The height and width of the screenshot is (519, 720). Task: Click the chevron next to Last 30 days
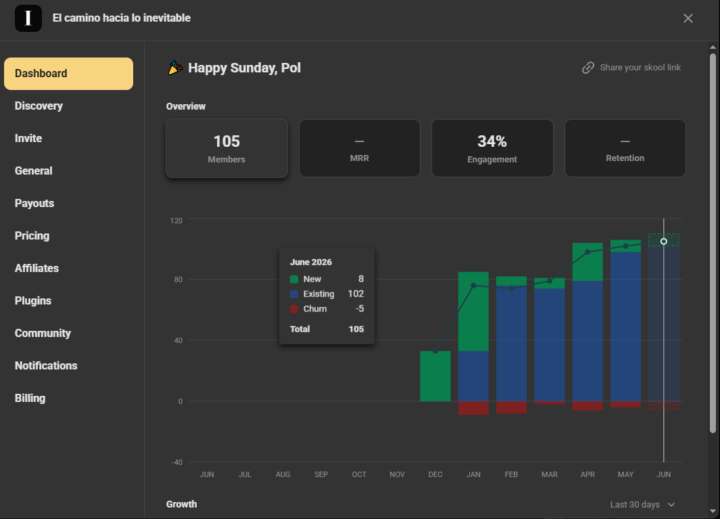[671, 505]
